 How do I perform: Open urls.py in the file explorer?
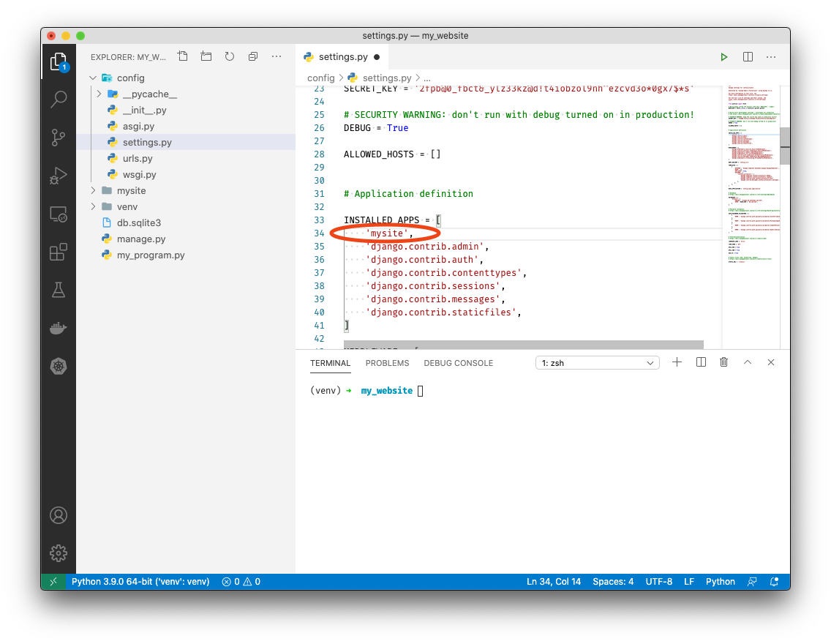(x=138, y=159)
